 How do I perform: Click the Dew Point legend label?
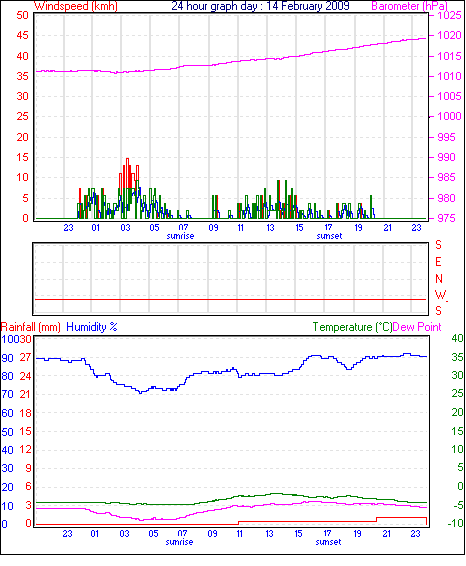pyautogui.click(x=417, y=327)
